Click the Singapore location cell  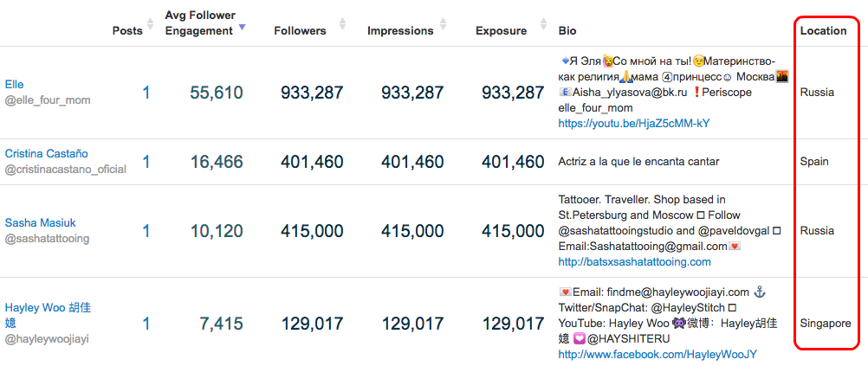pos(826,324)
